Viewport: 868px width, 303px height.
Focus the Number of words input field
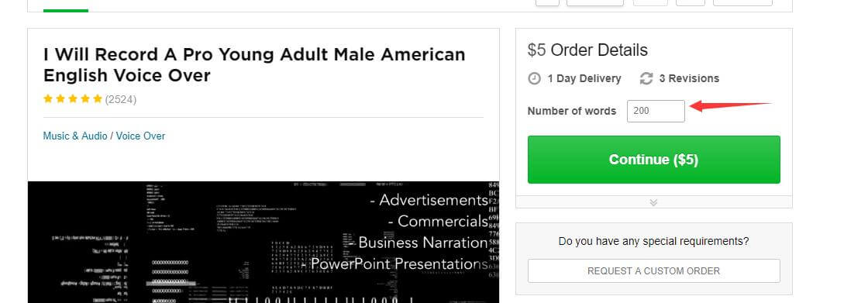pos(656,111)
